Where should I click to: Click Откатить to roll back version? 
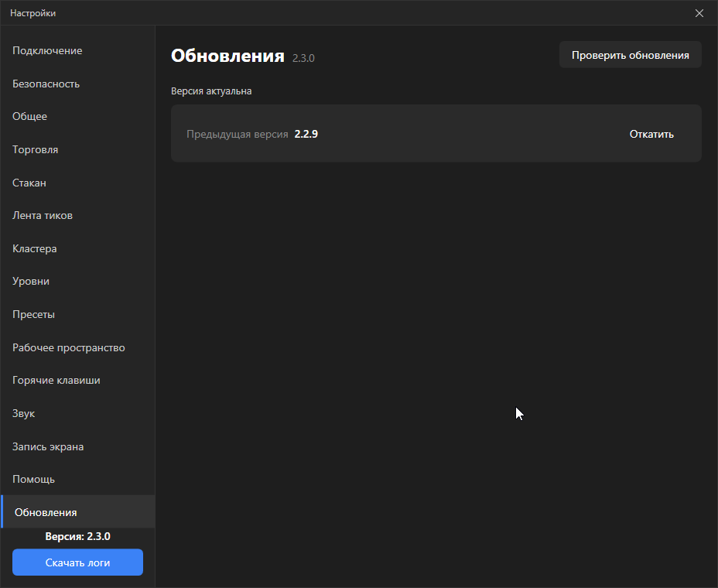point(651,134)
